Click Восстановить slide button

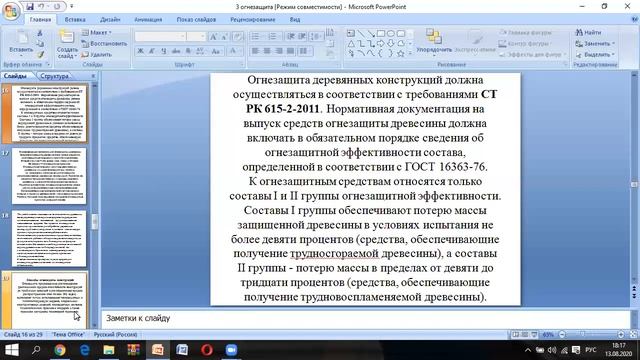tap(104, 43)
